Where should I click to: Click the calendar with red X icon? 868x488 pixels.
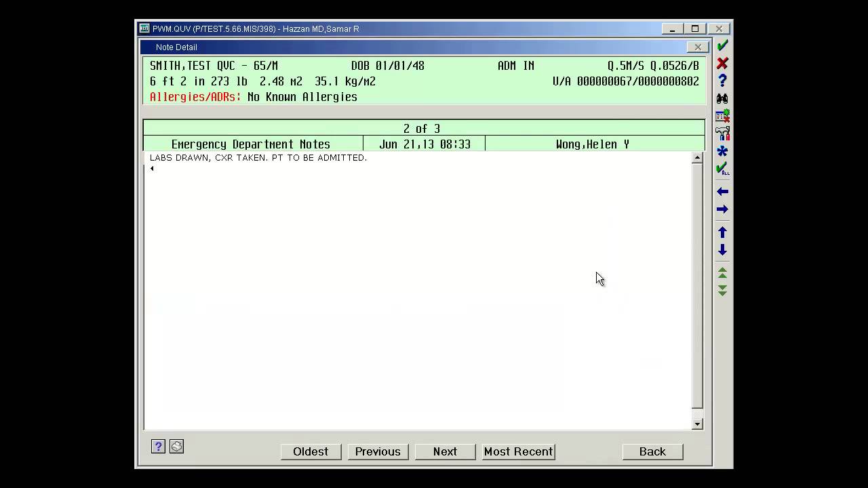tap(722, 116)
